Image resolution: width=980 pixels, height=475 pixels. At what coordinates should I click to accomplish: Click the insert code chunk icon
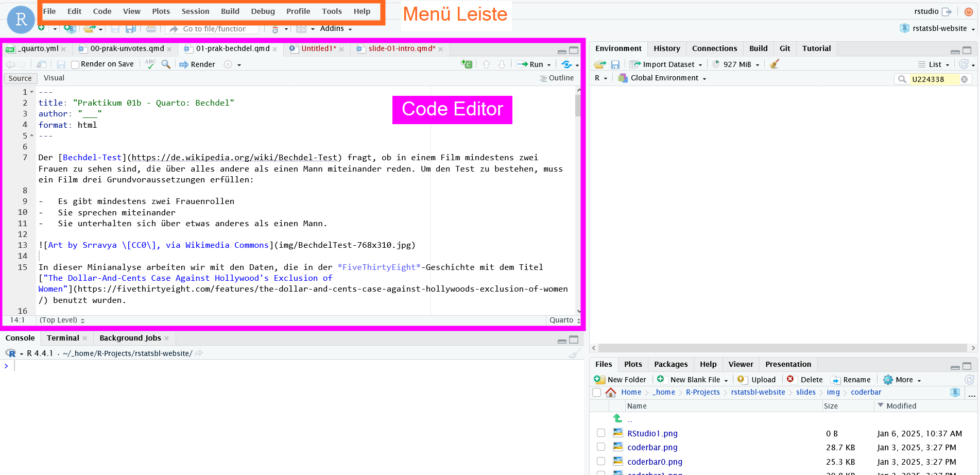point(467,64)
